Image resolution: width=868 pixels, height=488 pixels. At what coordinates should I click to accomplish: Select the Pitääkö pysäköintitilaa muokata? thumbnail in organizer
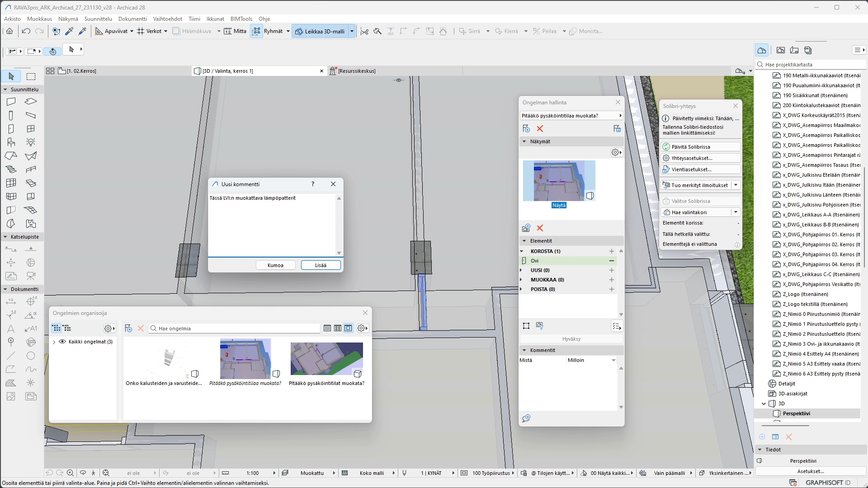pos(245,359)
